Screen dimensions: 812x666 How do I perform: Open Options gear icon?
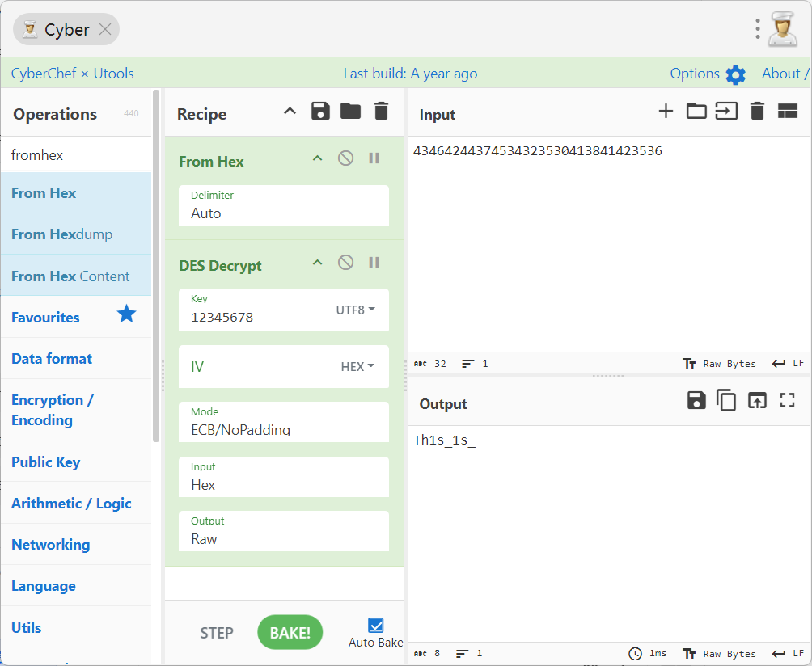click(735, 74)
